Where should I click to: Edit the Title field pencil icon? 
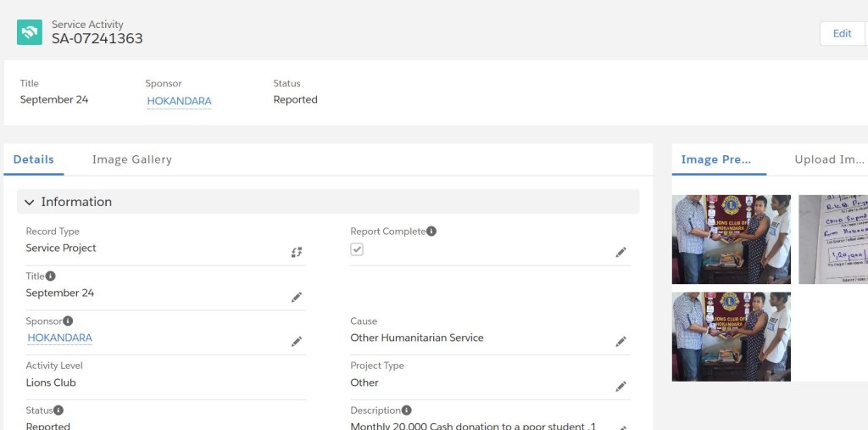coord(297,297)
